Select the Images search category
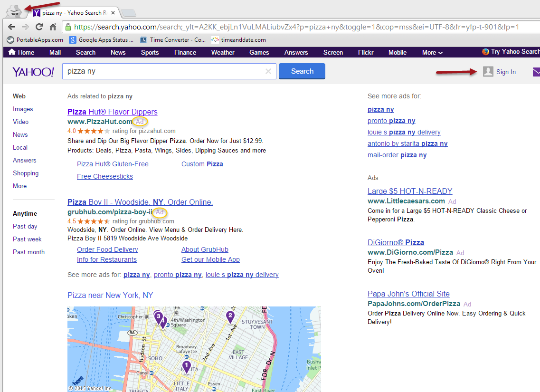Viewport: 540px width, 392px height. tap(23, 109)
